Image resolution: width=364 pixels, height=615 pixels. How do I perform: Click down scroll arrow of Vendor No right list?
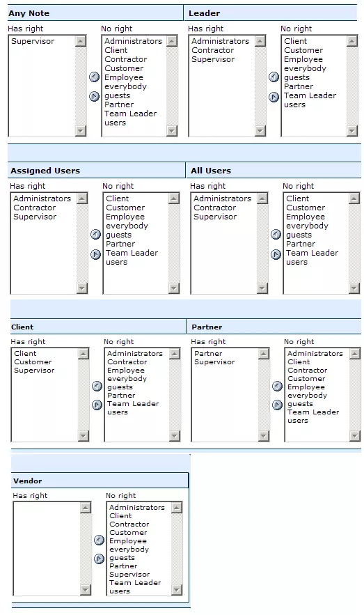tap(177, 589)
